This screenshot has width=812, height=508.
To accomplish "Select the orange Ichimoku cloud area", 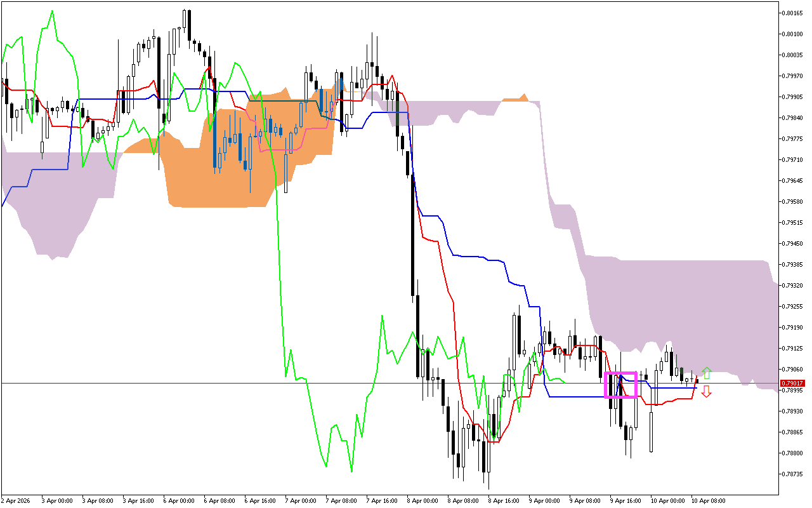I will point(216,184).
